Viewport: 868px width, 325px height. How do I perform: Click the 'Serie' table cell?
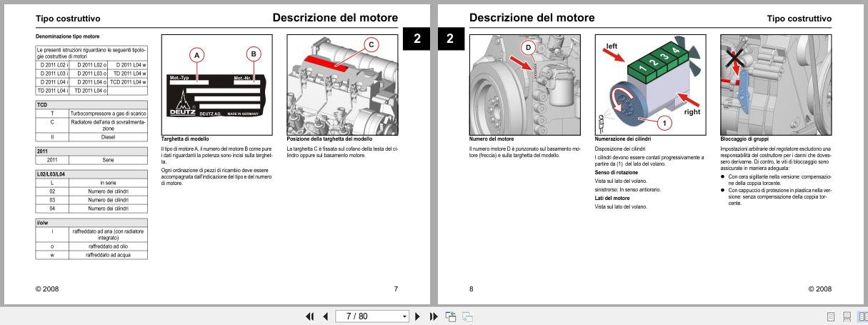click(x=107, y=160)
